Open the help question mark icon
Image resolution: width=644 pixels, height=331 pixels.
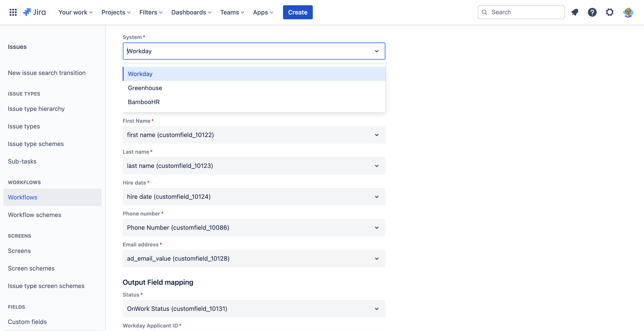tap(592, 12)
